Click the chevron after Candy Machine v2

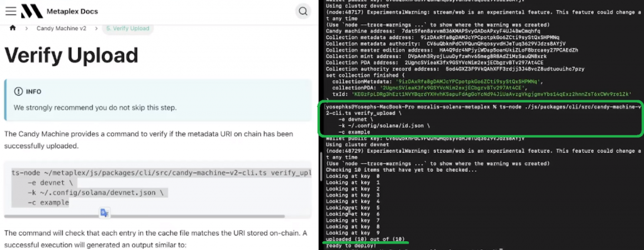[96, 28]
